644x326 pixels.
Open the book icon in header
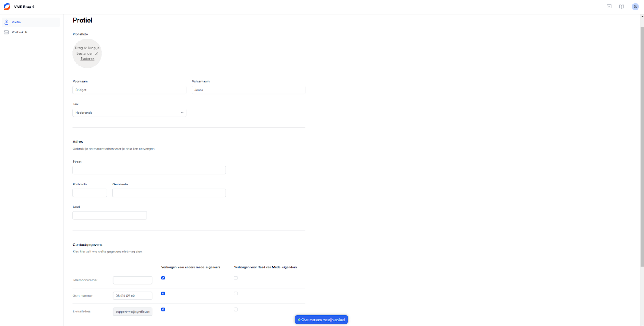(621, 6)
